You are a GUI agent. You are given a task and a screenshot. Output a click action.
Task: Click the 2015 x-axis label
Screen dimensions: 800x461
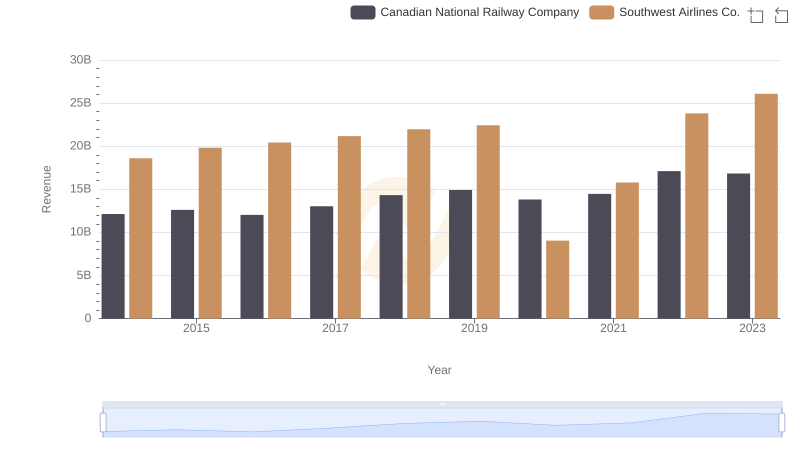coord(196,328)
